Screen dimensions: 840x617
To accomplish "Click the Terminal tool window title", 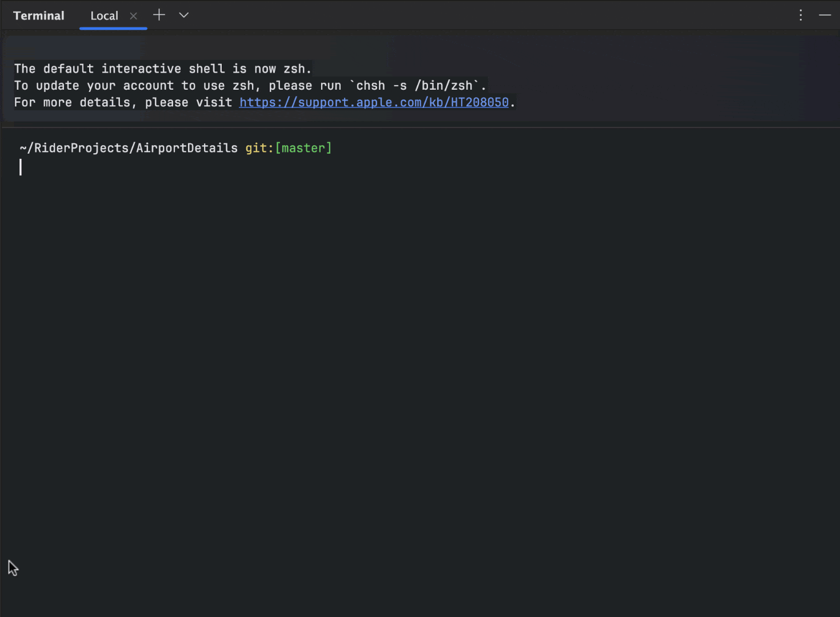I will tap(39, 16).
